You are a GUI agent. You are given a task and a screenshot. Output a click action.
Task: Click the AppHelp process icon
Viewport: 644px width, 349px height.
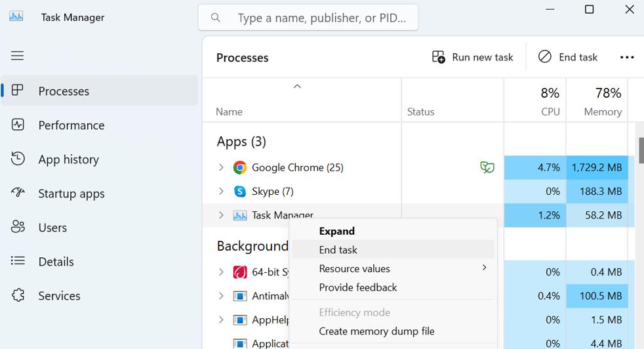click(240, 319)
